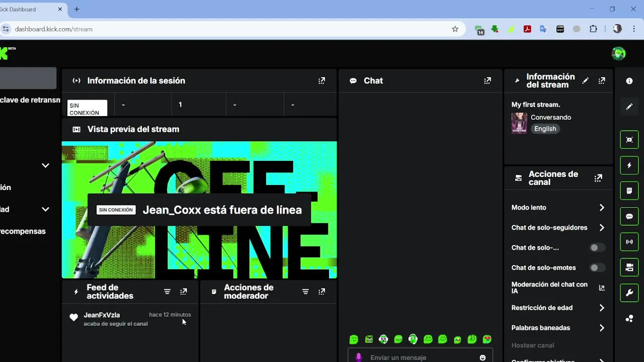The width and height of the screenshot is (644, 362).
Task: Open the browser Extensions puzzle menu
Action: (593, 29)
